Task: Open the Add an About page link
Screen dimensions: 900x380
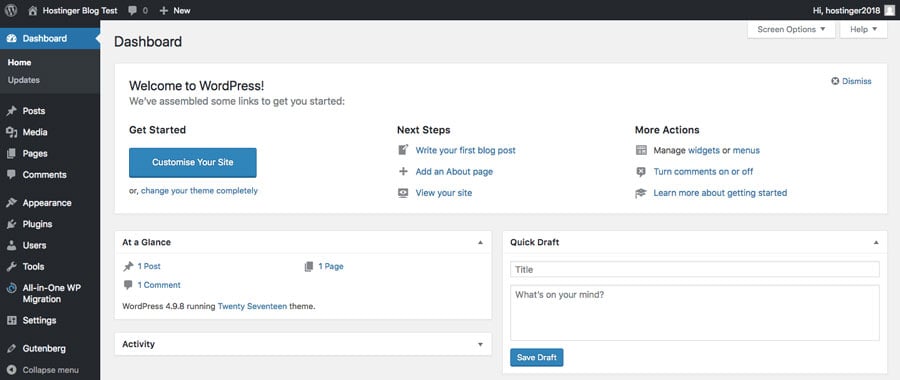Action: coord(454,172)
